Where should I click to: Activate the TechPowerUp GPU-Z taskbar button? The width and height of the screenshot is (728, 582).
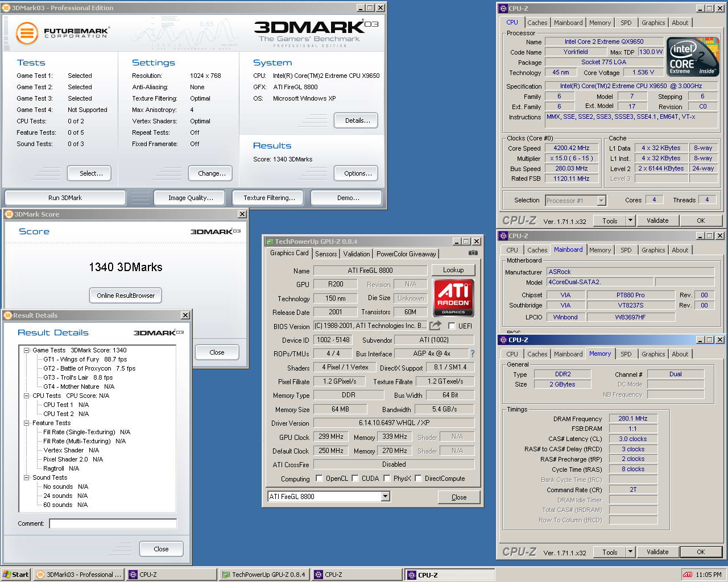[x=264, y=575]
